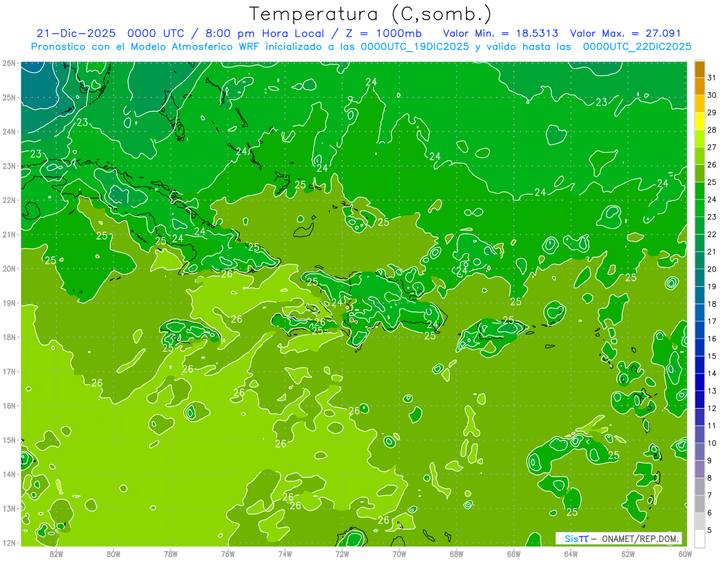Image resolution: width=728 pixels, height=562 pixels.
Task: Click the "0000UTC_19DIC2025" initialization time
Action: pos(415,47)
